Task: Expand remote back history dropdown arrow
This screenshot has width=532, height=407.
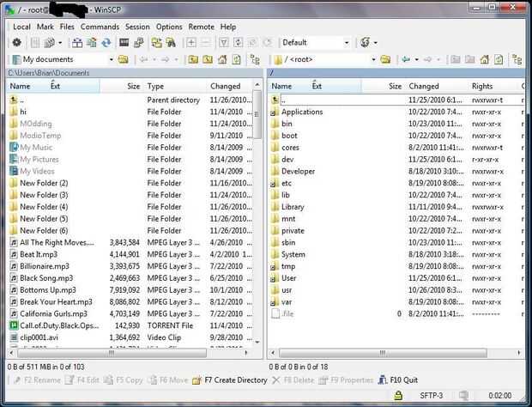Action: pyautogui.click(x=417, y=60)
